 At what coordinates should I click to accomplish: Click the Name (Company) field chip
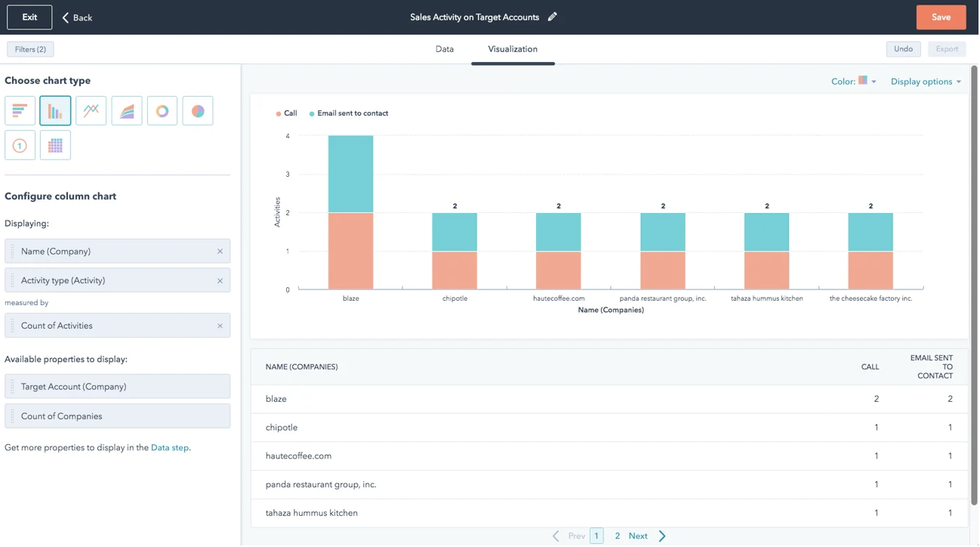[117, 252]
